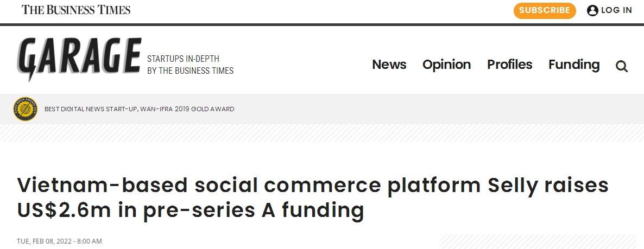Navigate to the Funding section

click(x=574, y=65)
